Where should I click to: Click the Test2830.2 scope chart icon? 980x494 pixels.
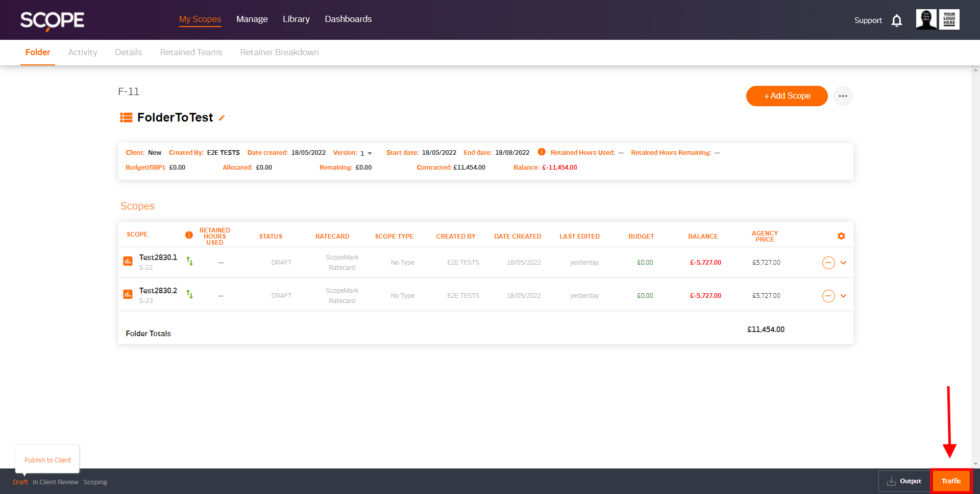128,294
